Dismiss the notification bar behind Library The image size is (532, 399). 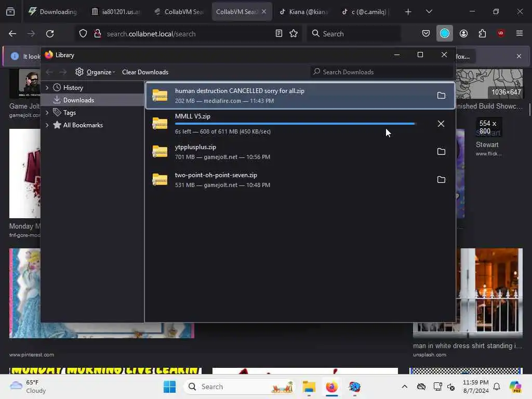[519, 56]
